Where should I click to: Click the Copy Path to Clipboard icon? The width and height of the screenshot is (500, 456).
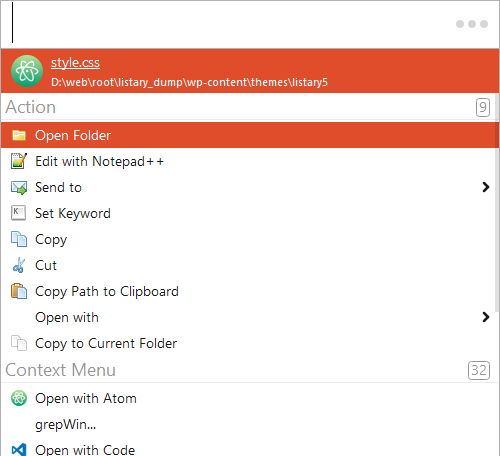pyautogui.click(x=19, y=291)
